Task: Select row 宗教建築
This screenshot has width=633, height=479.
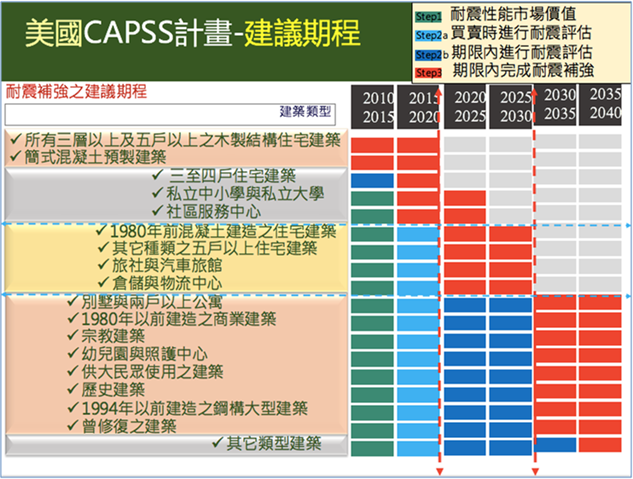Action: tap(107, 336)
